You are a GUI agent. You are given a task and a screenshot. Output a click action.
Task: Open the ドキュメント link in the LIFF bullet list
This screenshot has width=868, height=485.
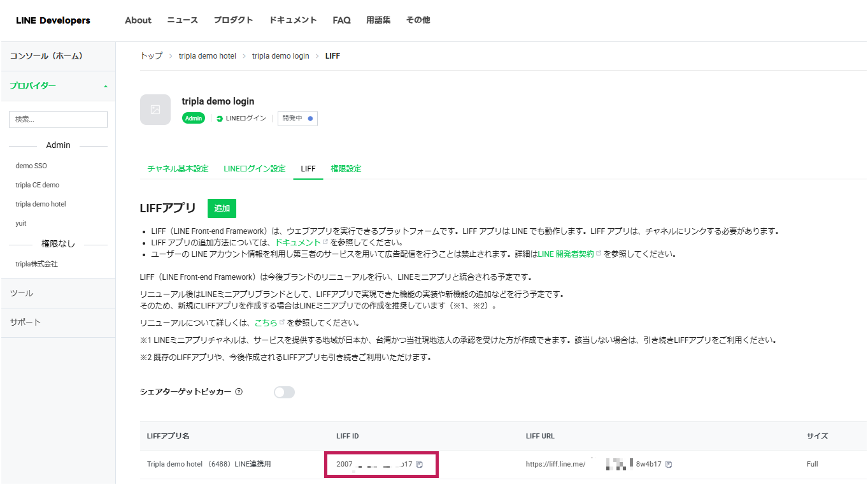pos(297,243)
